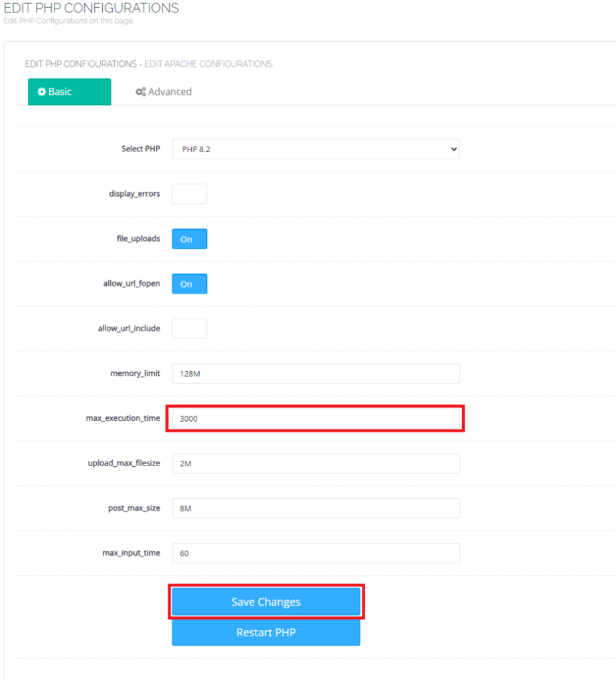616x680 pixels.
Task: Enable the display_errors toggle
Action: click(189, 194)
